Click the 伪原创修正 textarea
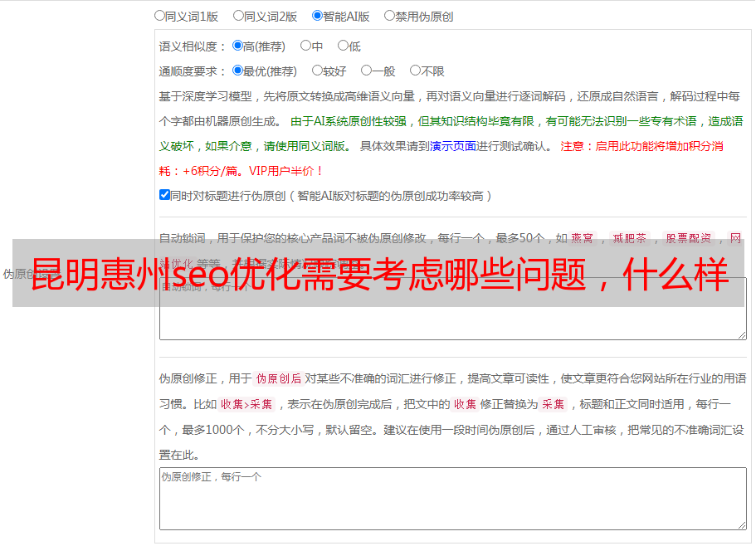The width and height of the screenshot is (756, 546). coord(453,499)
